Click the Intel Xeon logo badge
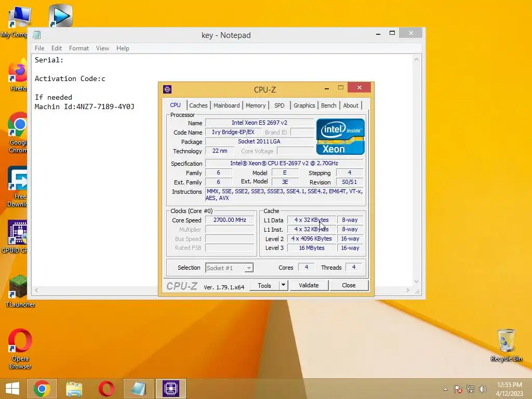Viewport: 532px width, 399px height. coord(340,137)
